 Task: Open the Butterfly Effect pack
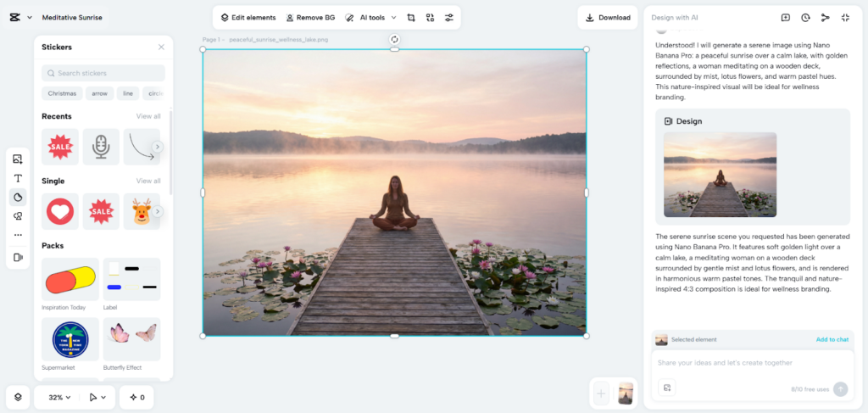[131, 339]
